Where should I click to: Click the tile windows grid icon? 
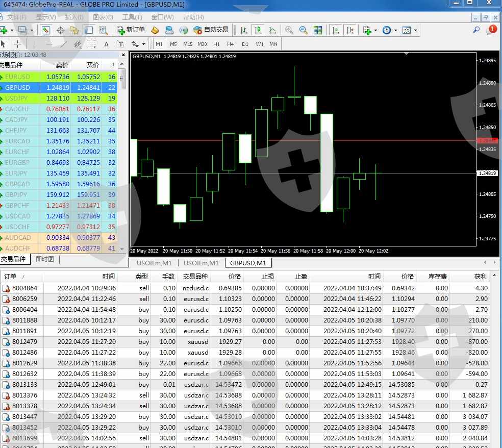[318, 30]
